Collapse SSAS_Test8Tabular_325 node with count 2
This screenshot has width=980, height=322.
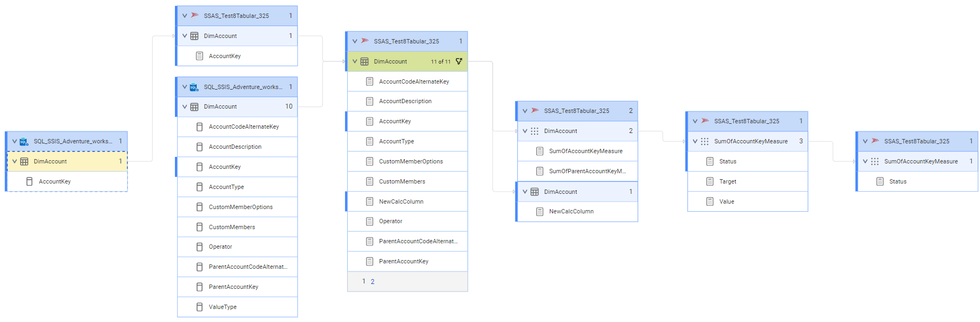525,111
